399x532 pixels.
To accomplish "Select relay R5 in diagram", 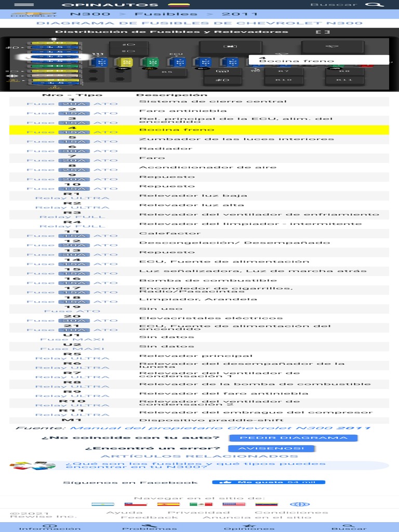I will (x=167, y=72).
